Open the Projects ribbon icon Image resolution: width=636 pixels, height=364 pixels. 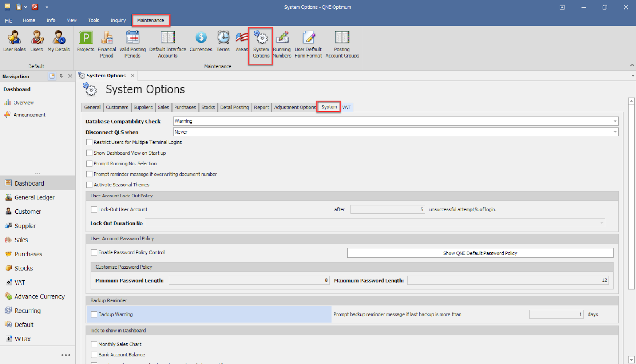[85, 41]
